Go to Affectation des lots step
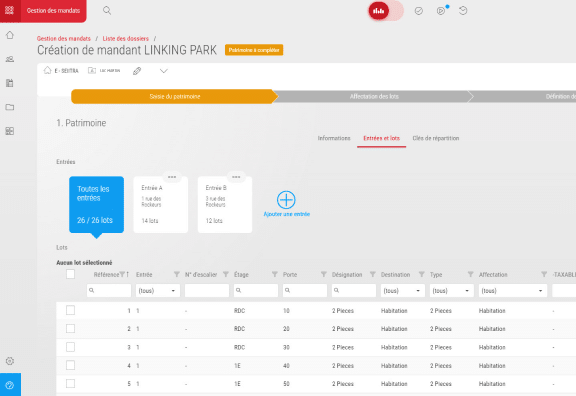576x396 pixels. [374, 97]
